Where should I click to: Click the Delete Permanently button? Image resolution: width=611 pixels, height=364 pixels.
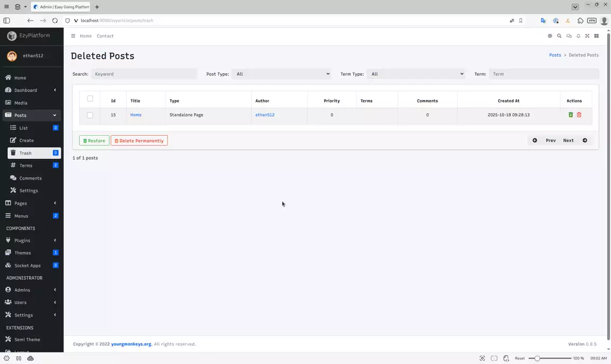coord(139,140)
